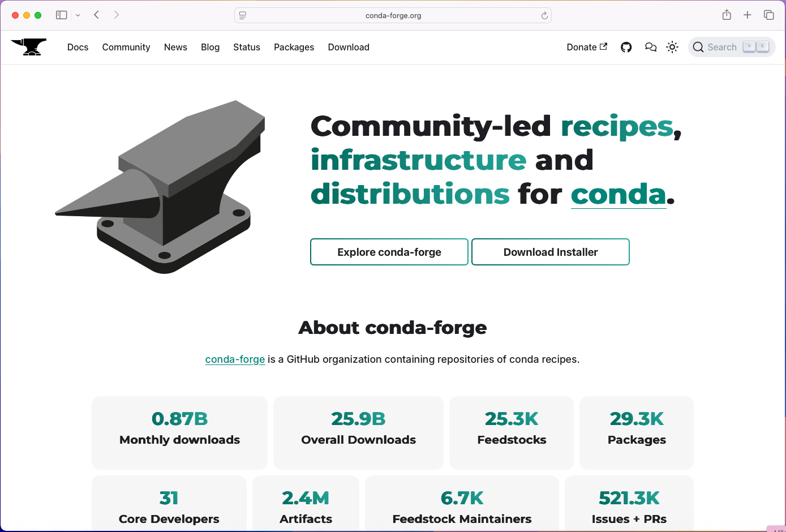This screenshot has height=532, width=786.
Task: Click the conda-forge.org address bar
Action: coord(393,16)
